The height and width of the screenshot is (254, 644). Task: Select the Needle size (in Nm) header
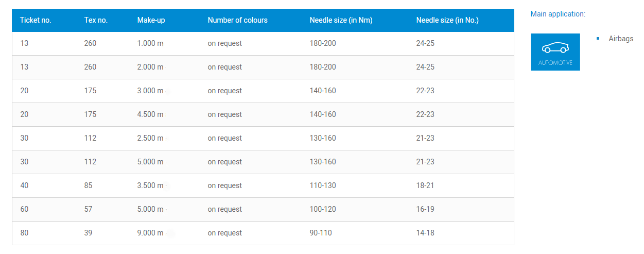click(x=341, y=21)
